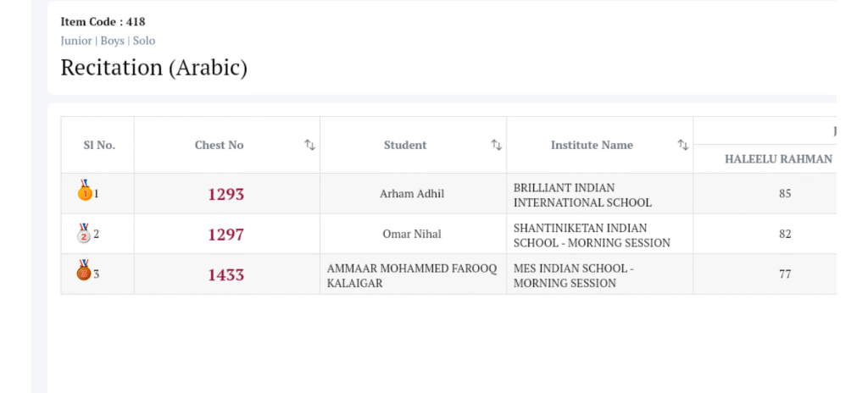Click the Sl No. column header
Image resolution: width=868 pixels, height=393 pixels.
[99, 145]
